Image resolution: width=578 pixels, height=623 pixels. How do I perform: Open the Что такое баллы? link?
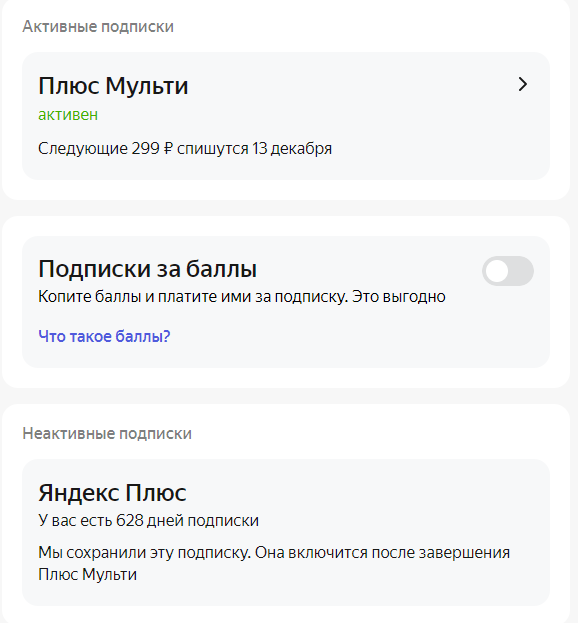104,337
